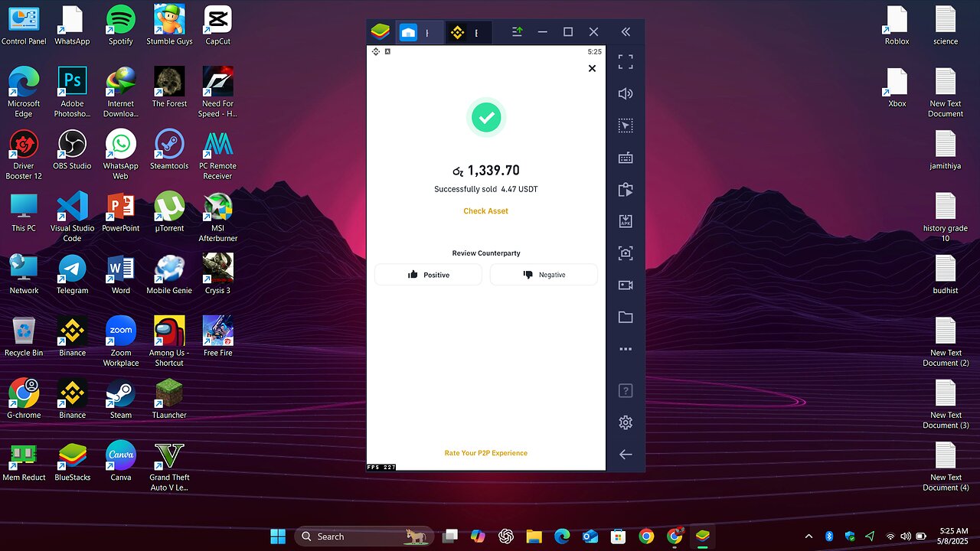The width and height of the screenshot is (980, 551).
Task: Select the Canva desktop shortcut
Action: click(x=120, y=461)
